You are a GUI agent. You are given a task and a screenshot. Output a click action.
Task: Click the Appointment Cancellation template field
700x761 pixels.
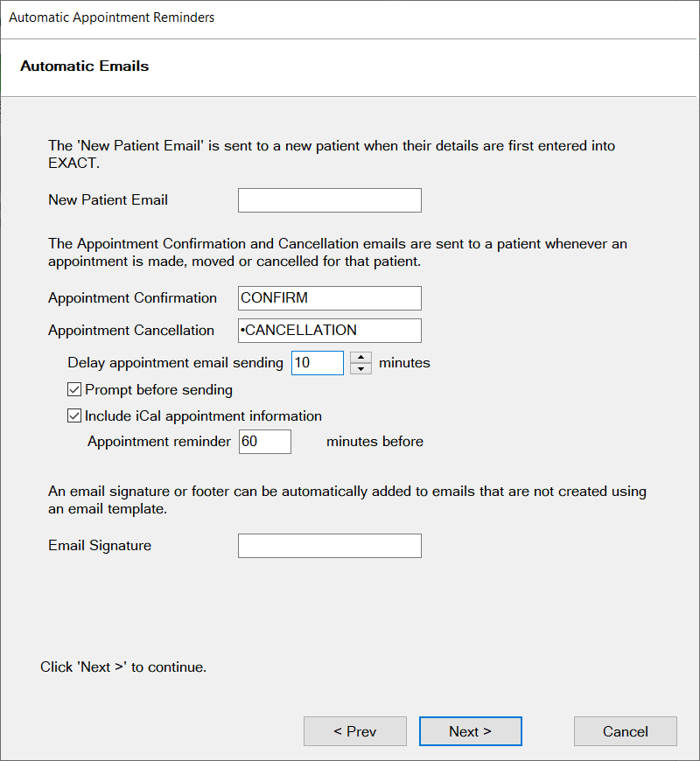pos(330,331)
